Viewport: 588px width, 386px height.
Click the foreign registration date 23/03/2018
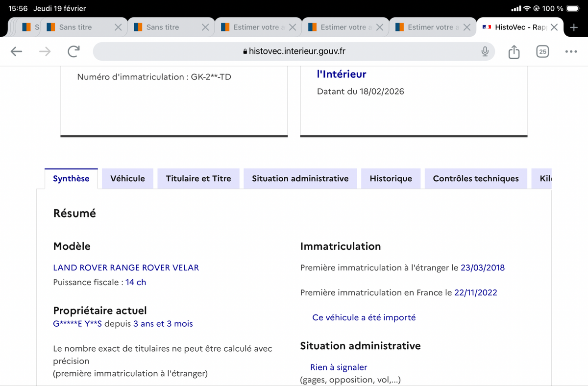tap(483, 267)
